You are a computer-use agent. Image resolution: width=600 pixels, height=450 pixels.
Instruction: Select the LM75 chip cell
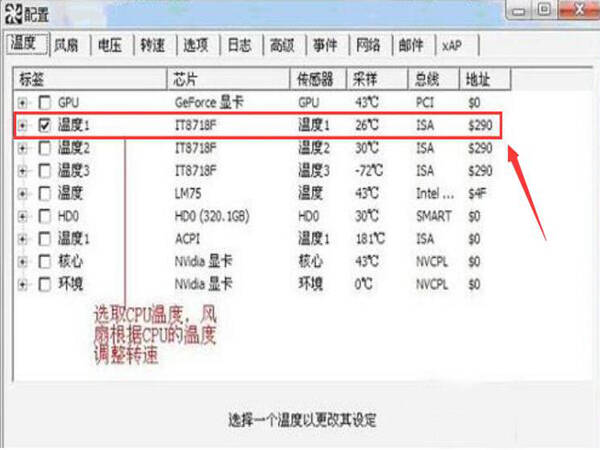pyautogui.click(x=188, y=194)
